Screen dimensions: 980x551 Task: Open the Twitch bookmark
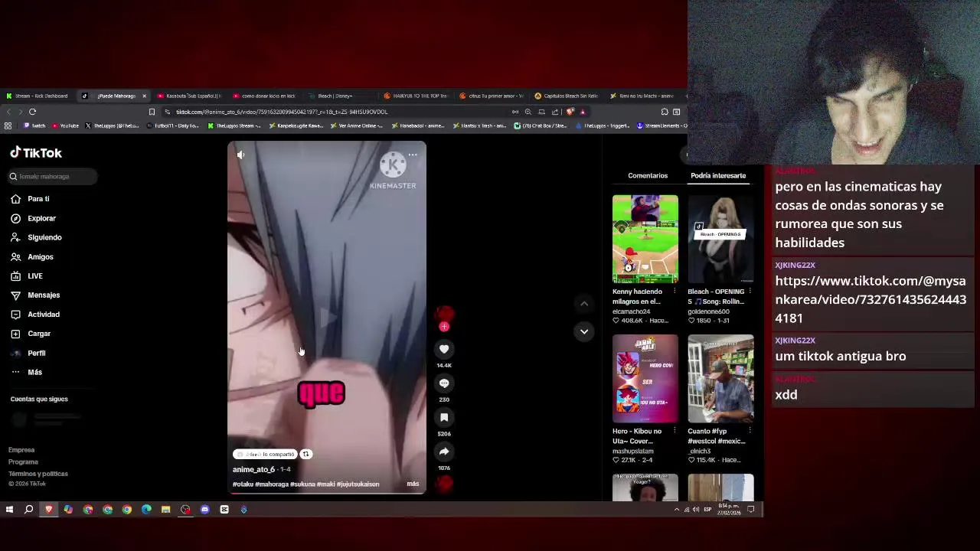point(34,126)
